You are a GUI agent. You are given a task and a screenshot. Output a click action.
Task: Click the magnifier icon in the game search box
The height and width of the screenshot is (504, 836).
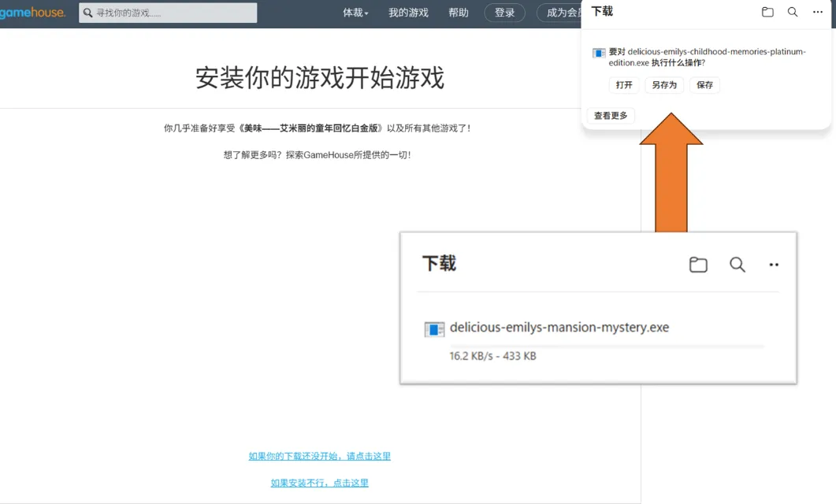tap(88, 13)
